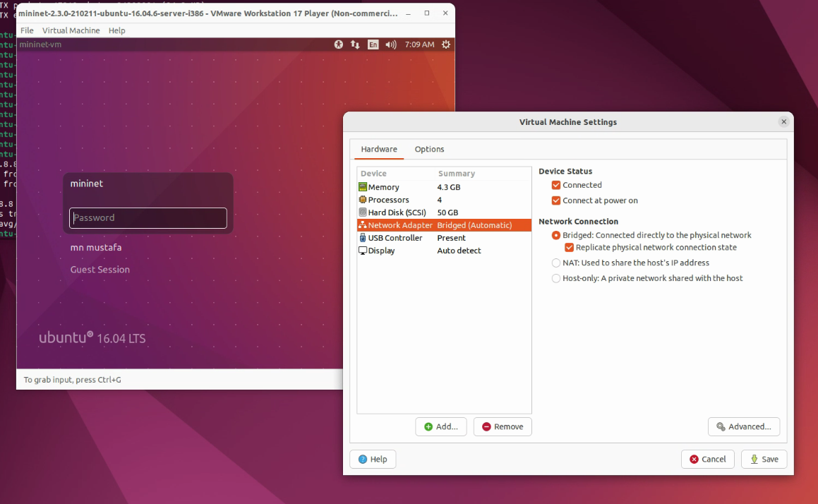Viewport: 818px width, 504px height.
Task: Select Host-only private network option
Action: (556, 279)
